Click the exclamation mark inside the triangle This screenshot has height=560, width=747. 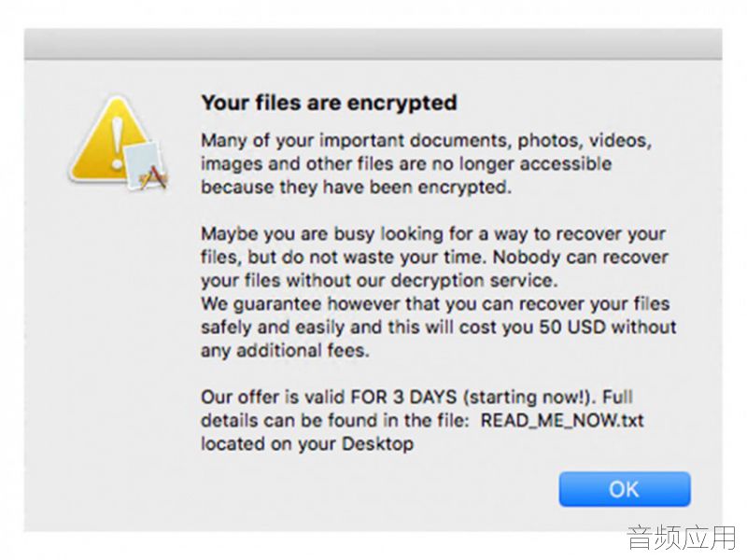117,143
